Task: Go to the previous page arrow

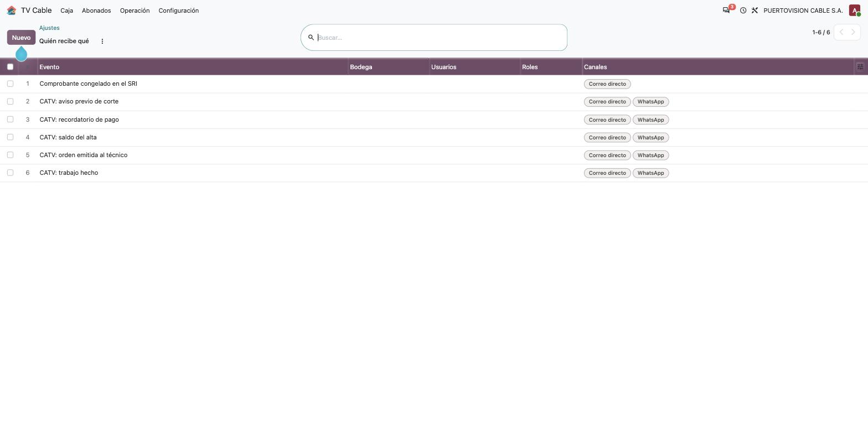Action: tap(841, 32)
